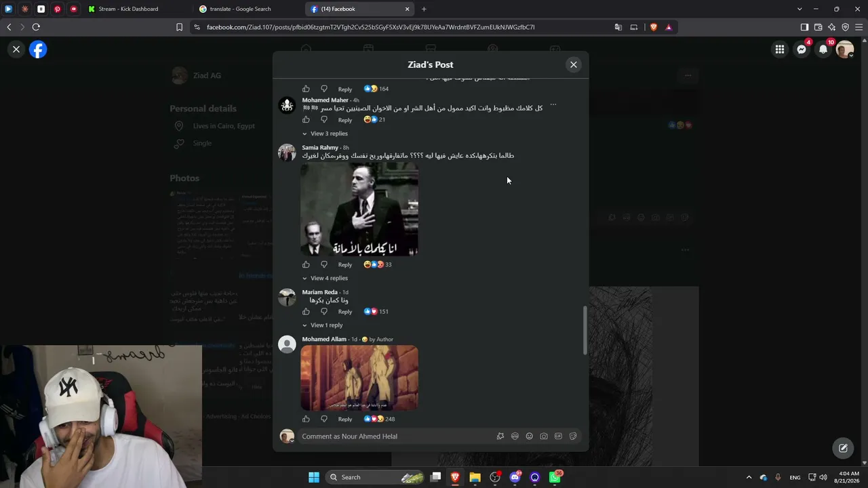The height and width of the screenshot is (488, 868).
Task: Open the Brave main menu
Action: click(859, 27)
